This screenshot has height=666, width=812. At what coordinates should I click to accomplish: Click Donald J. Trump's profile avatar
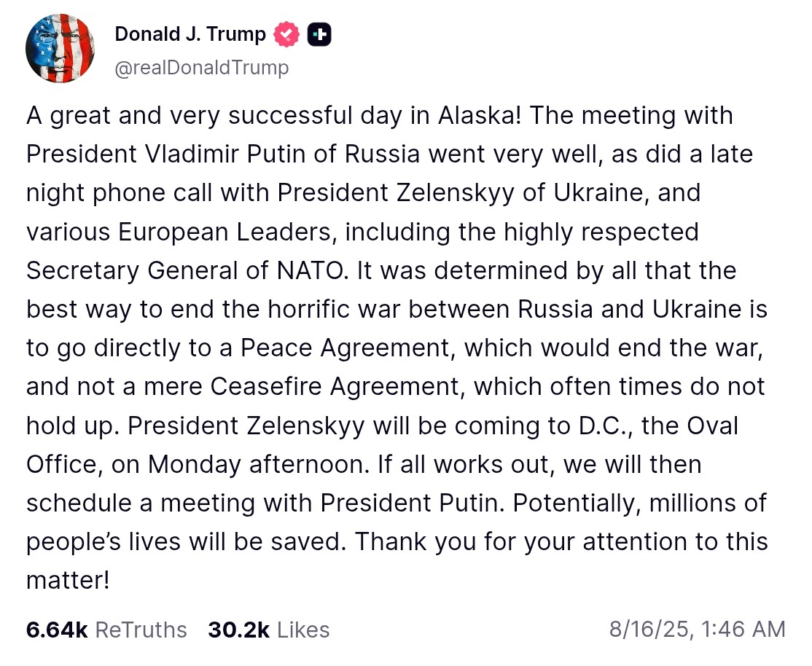60,48
